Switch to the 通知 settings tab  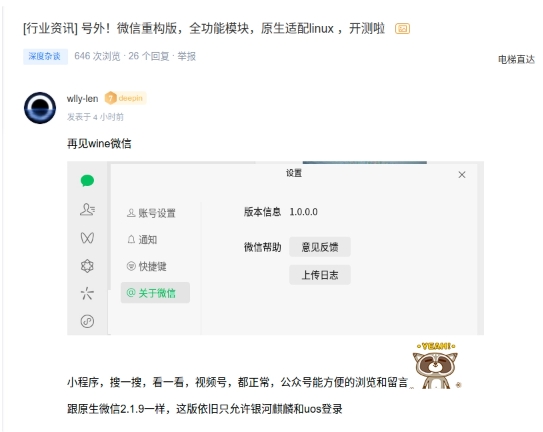click(x=142, y=240)
